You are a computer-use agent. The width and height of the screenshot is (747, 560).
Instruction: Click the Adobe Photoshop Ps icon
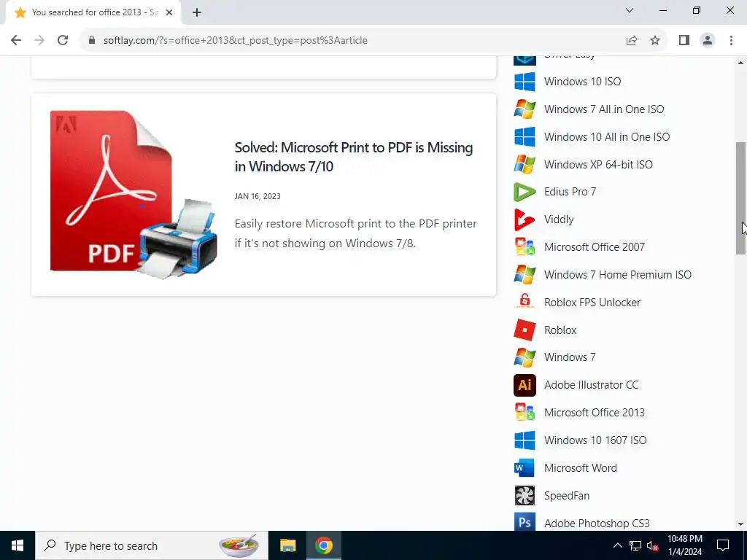(x=525, y=521)
